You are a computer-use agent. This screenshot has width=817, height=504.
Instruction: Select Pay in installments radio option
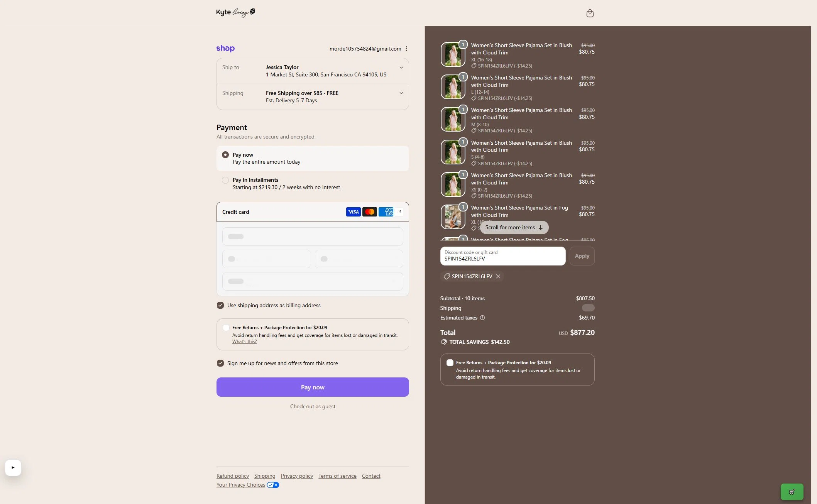(225, 180)
